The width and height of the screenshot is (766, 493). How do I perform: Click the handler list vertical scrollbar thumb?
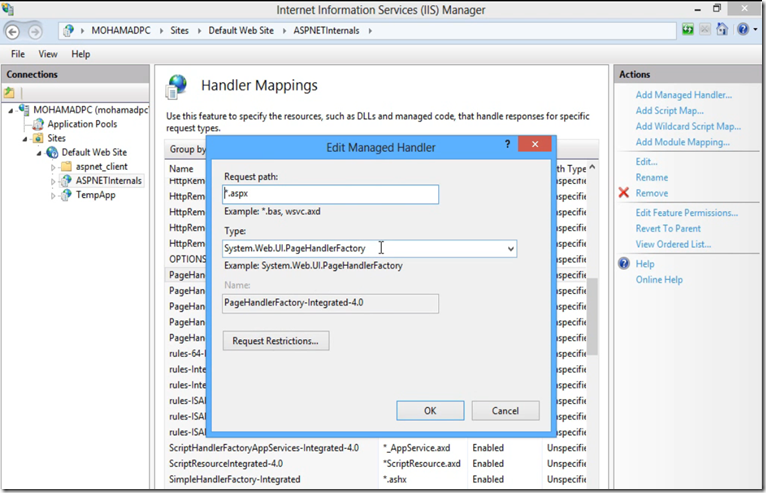[592, 316]
